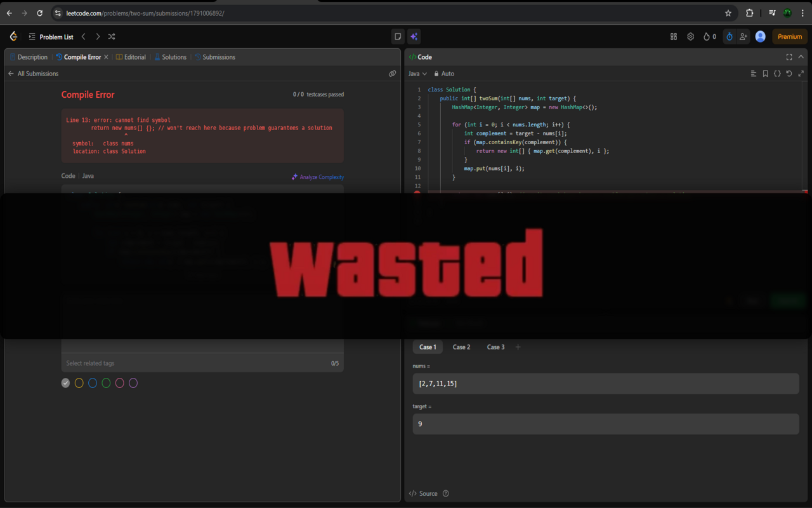This screenshot has width=812, height=508.
Task: Open the LeetCode profile avatar
Action: [761, 37]
